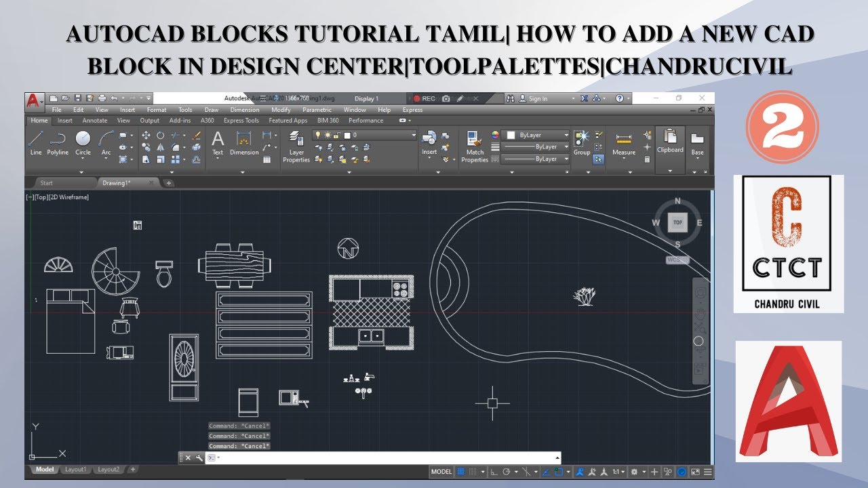Toggle drawing grid display in status bar
The height and width of the screenshot is (488, 868).
(461, 471)
